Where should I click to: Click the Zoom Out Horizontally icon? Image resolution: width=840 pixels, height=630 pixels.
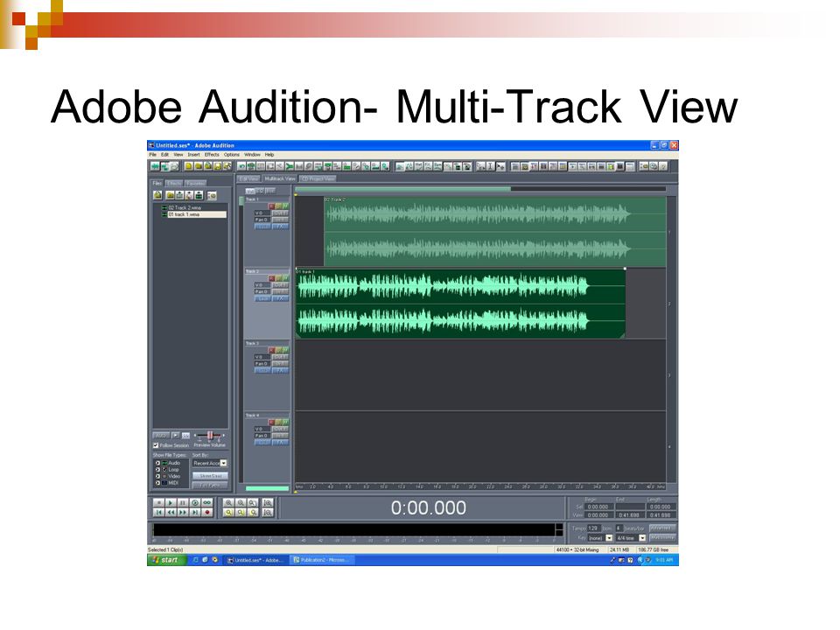click(x=241, y=503)
